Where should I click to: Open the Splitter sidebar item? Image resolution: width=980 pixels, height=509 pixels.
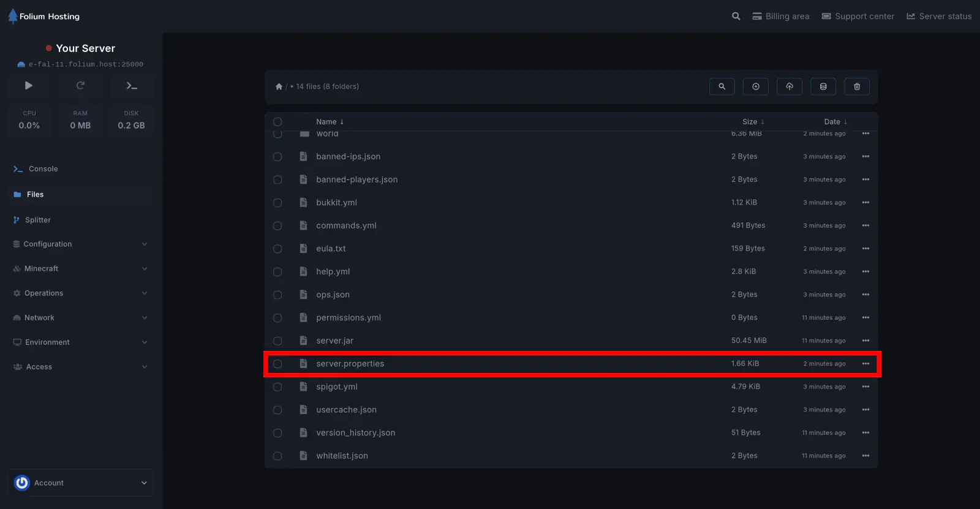pos(37,220)
